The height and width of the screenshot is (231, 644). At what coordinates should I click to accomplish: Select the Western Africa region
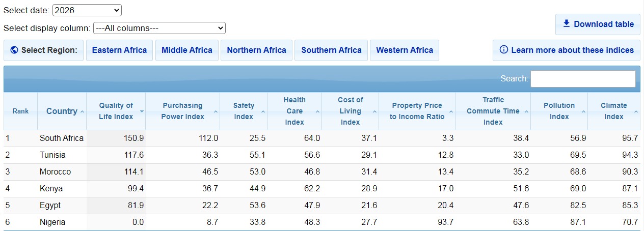click(x=404, y=50)
